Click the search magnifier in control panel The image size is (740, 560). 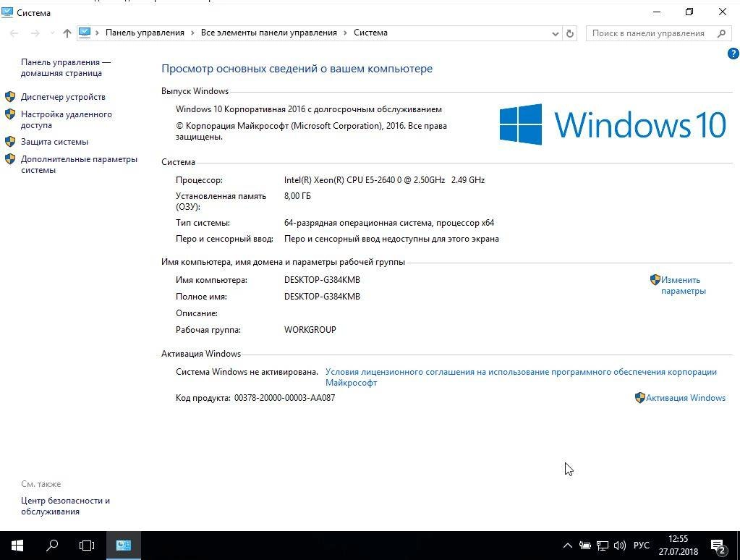coord(721,33)
